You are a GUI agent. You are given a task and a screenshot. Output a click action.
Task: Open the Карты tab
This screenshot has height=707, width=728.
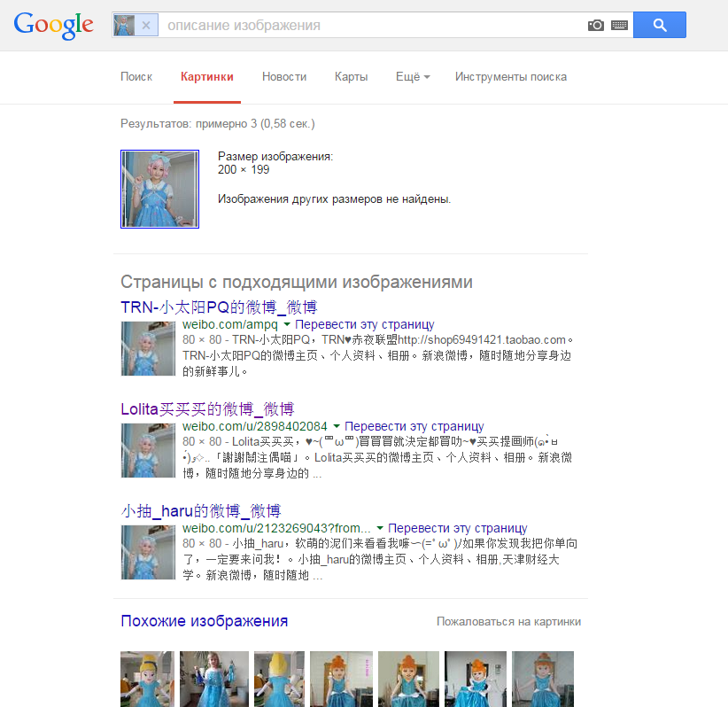pyautogui.click(x=351, y=77)
